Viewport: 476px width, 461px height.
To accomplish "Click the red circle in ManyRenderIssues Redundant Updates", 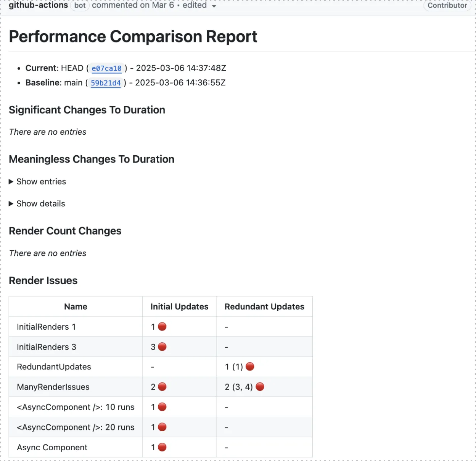I will pyautogui.click(x=260, y=387).
